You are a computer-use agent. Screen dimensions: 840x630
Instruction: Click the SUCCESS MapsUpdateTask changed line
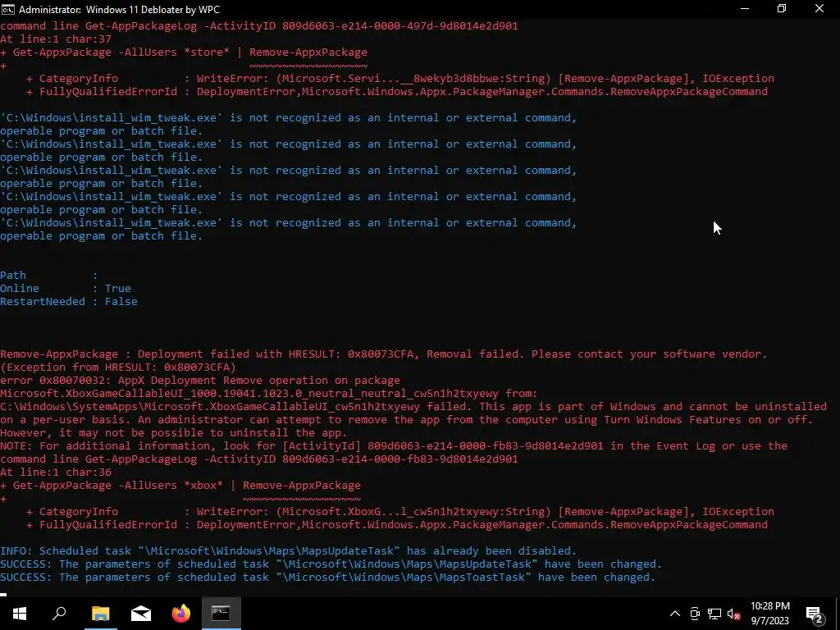(x=331, y=564)
